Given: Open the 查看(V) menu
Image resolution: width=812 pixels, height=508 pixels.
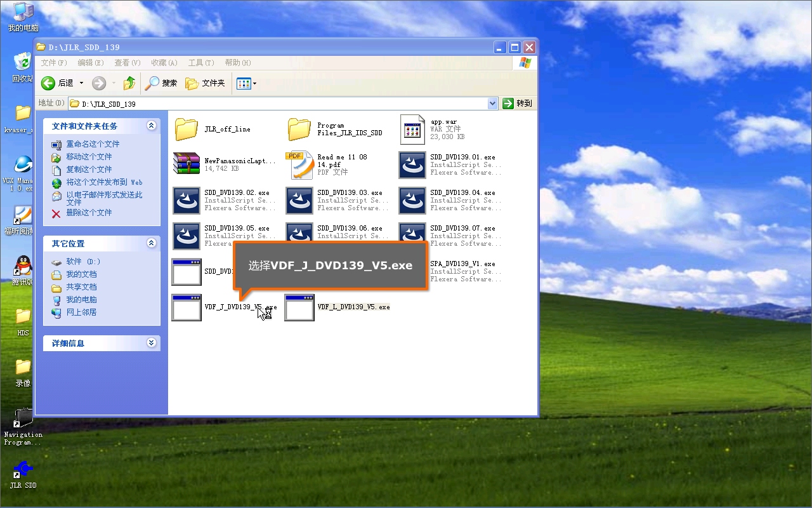Looking at the screenshot, I should click(128, 63).
